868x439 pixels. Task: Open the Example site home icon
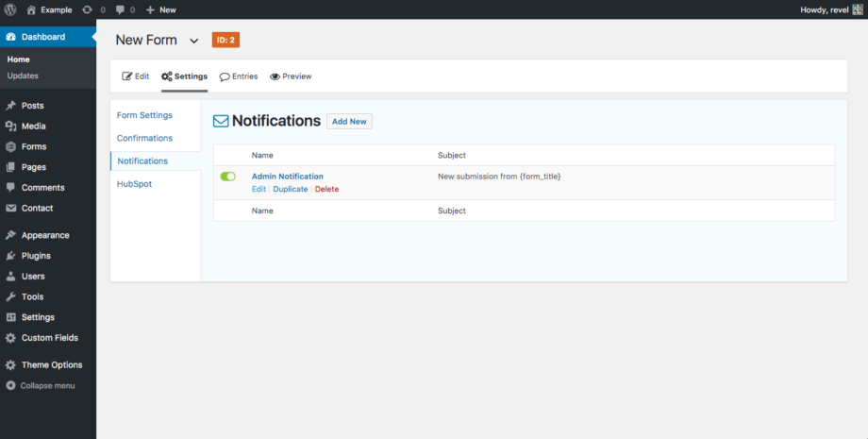[x=31, y=9]
